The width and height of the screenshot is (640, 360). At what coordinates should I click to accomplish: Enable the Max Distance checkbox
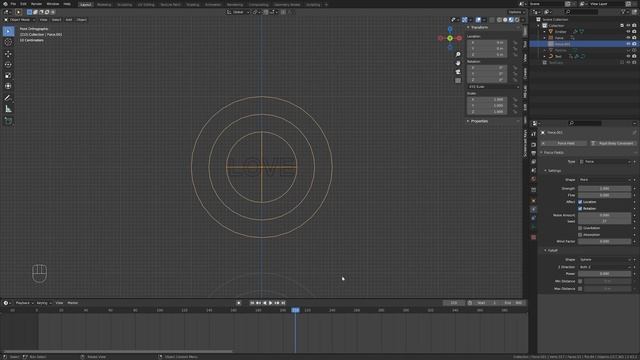click(580, 289)
